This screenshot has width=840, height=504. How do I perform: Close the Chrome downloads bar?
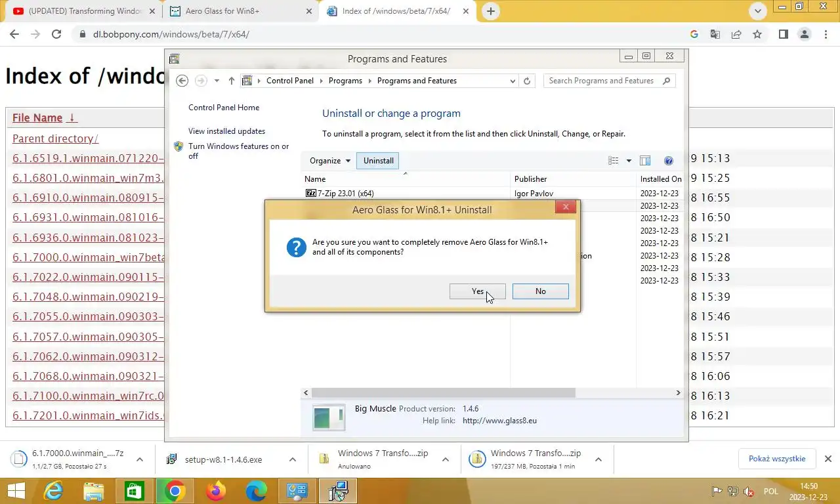828,459
